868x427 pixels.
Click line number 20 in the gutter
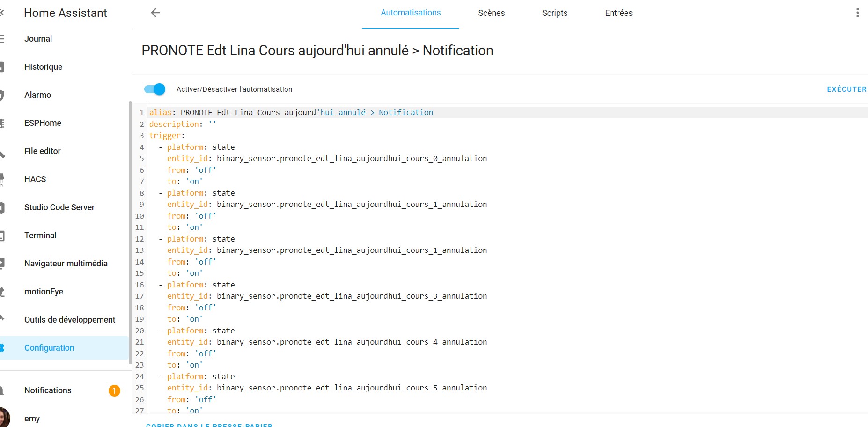pyautogui.click(x=140, y=331)
